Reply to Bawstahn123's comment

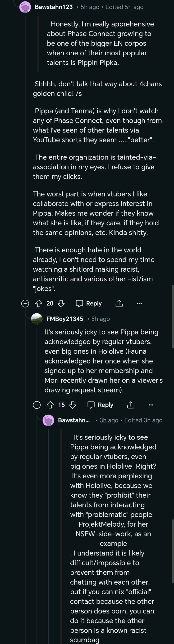click(89, 303)
